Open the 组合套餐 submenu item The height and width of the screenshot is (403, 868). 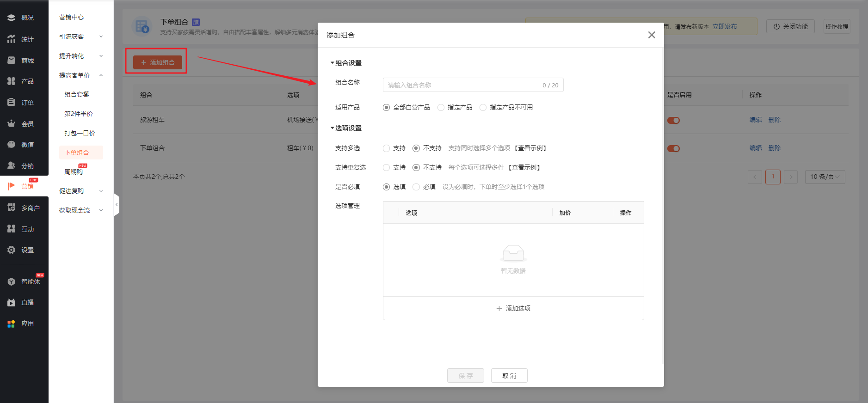click(x=77, y=94)
